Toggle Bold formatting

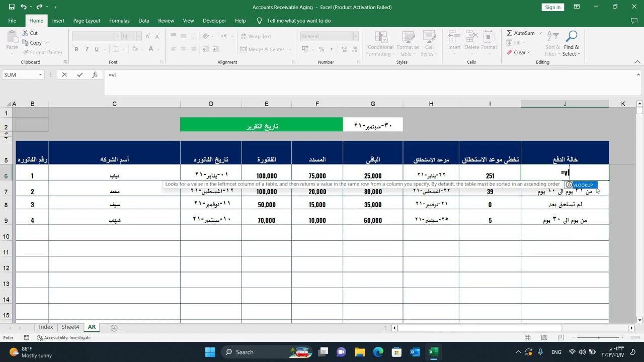(76, 49)
